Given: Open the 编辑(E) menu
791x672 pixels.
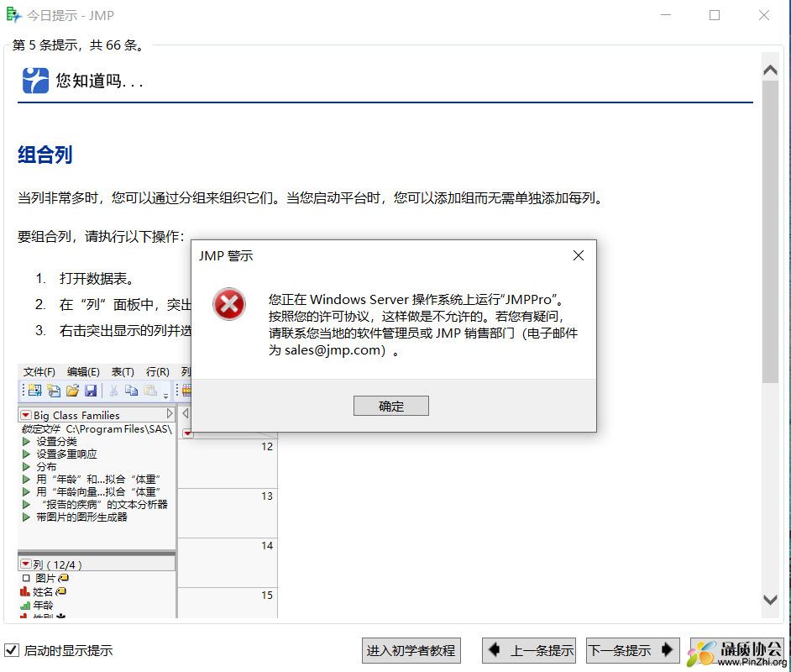Looking at the screenshot, I should coord(83,372).
